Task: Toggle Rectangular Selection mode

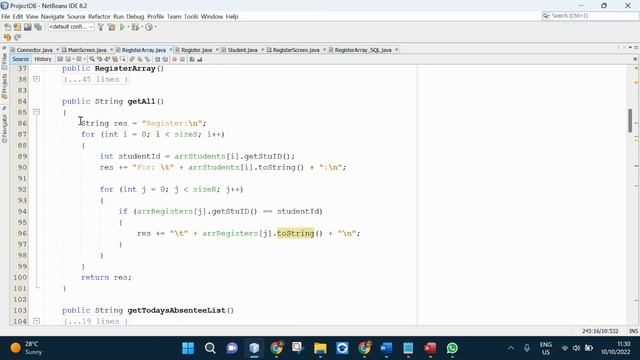Action: (x=123, y=59)
